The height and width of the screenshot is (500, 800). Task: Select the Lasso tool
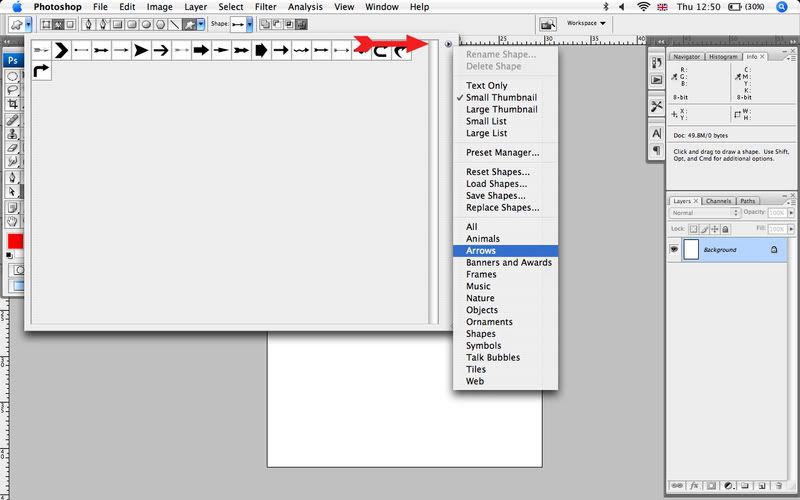pos(13,90)
